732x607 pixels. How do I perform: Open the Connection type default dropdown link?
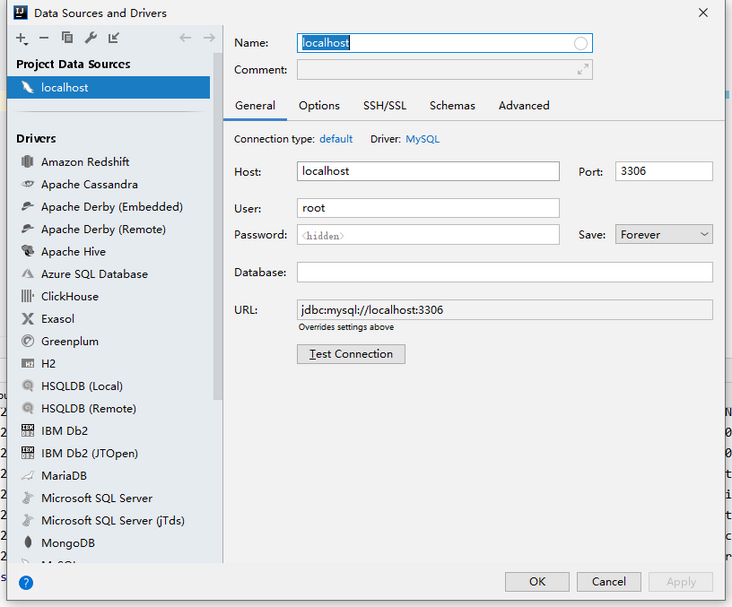point(336,139)
